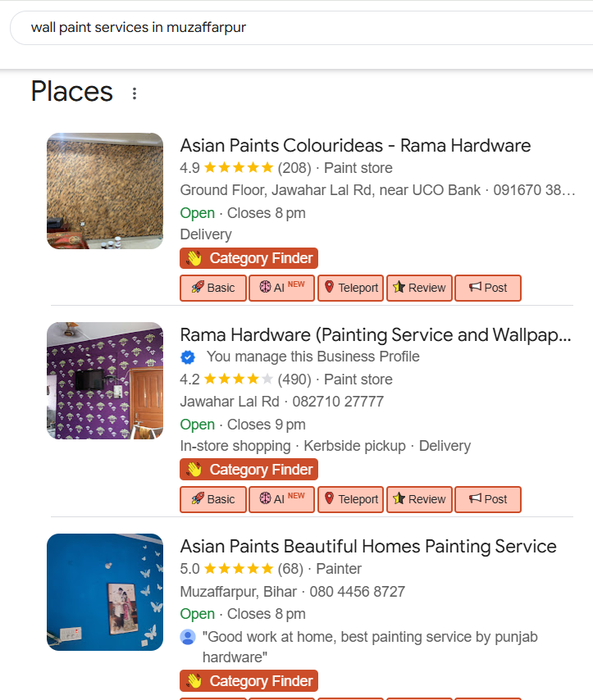
Task: Open AI NEW tool for Rama Hardware
Action: pos(281,499)
